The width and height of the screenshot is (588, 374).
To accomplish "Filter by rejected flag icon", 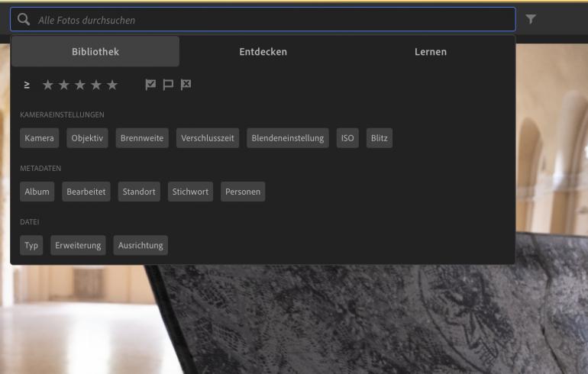I will (186, 85).
